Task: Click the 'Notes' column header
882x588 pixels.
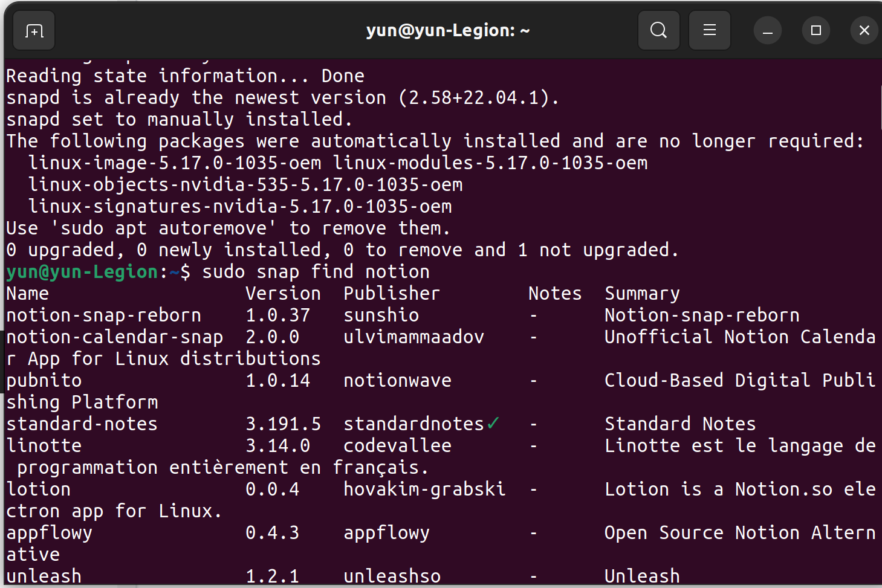Action: (556, 294)
